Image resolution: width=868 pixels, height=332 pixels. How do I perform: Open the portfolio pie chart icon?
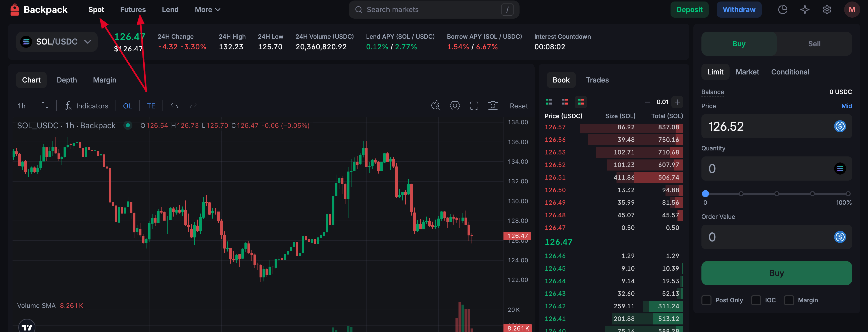(782, 10)
